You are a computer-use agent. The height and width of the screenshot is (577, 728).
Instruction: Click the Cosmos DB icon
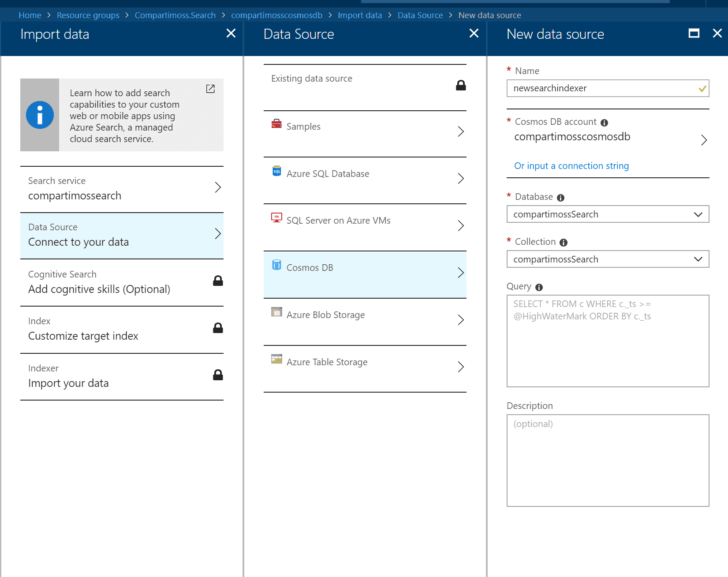coord(276,265)
